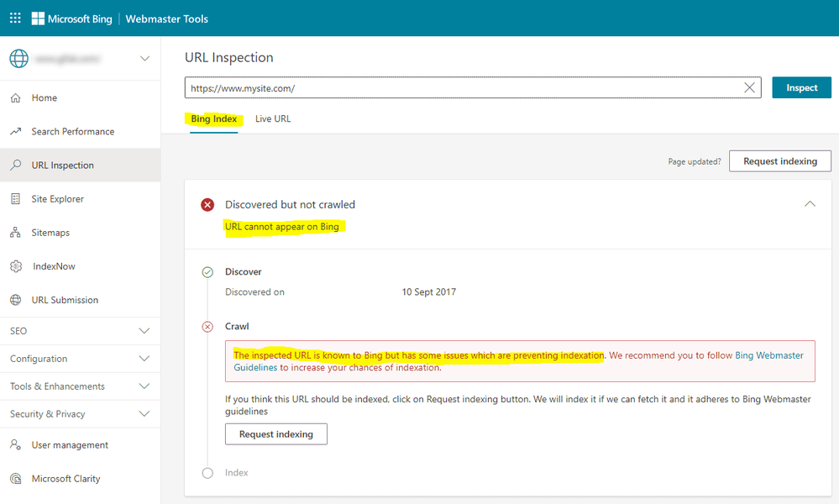The height and width of the screenshot is (504, 839).
Task: Click the Discover step label
Action: 244,272
